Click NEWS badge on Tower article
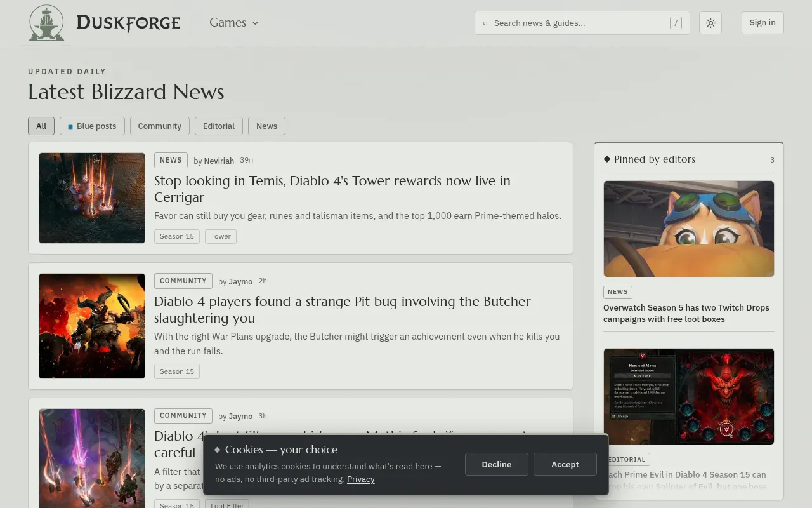The image size is (812, 508). pyautogui.click(x=171, y=160)
